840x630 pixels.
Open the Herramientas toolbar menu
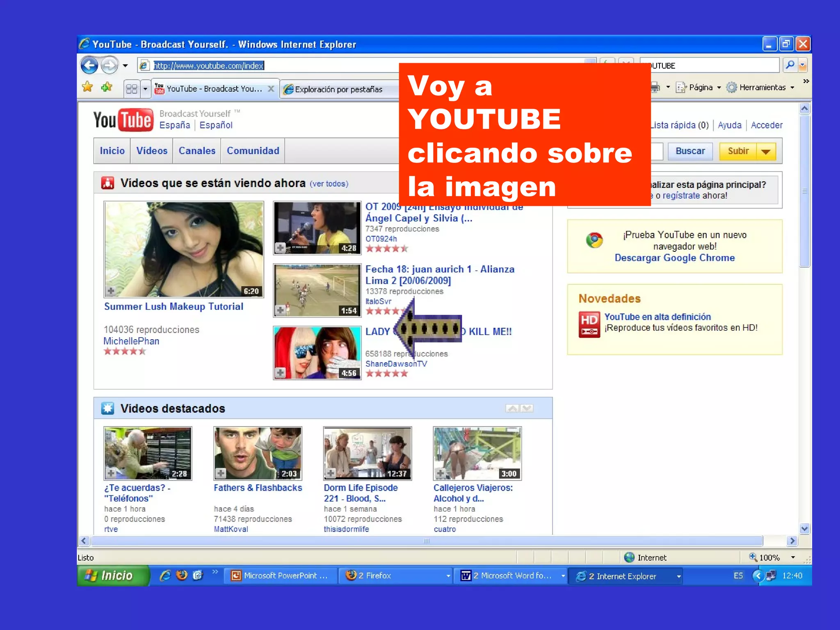tap(761, 87)
